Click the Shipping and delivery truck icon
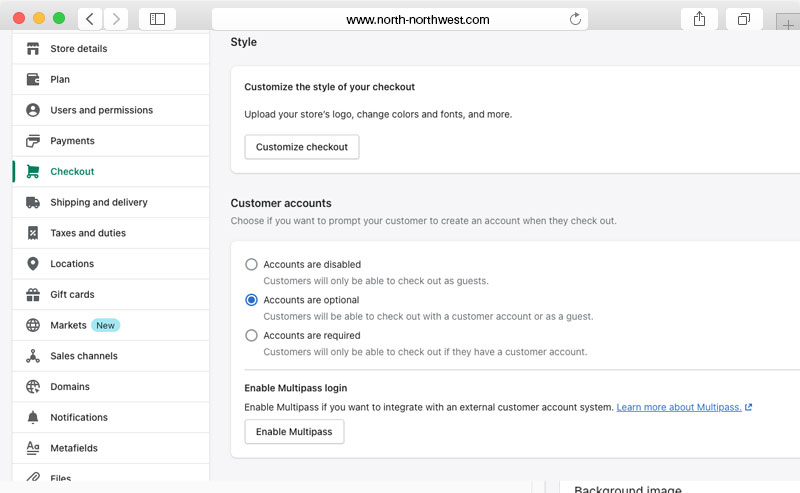 click(33, 203)
